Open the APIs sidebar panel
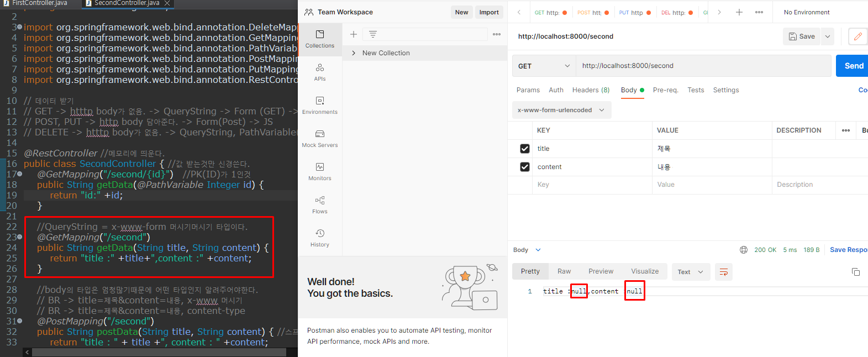This screenshot has height=357, width=868. coord(320,72)
